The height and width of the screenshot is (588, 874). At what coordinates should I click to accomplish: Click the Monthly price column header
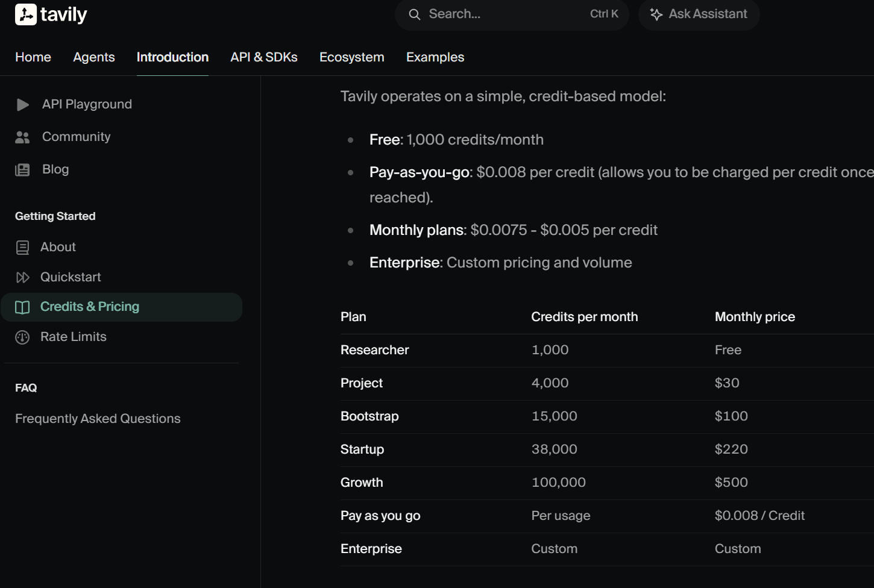point(755,317)
